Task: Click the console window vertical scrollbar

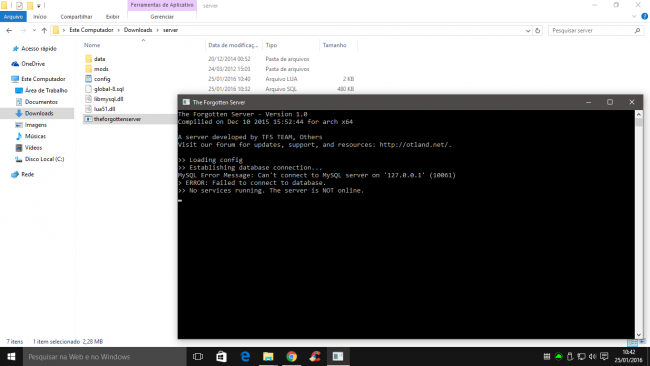Action: pyautogui.click(x=639, y=224)
